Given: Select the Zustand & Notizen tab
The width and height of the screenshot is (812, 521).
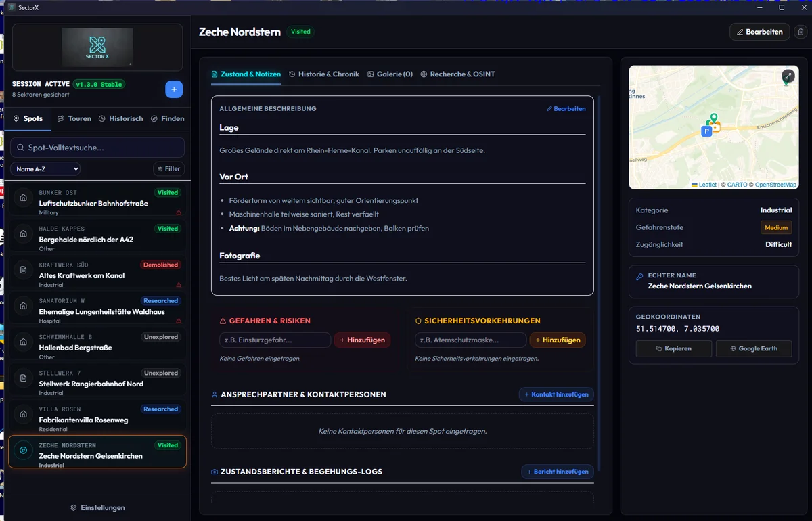Looking at the screenshot, I should 246,74.
